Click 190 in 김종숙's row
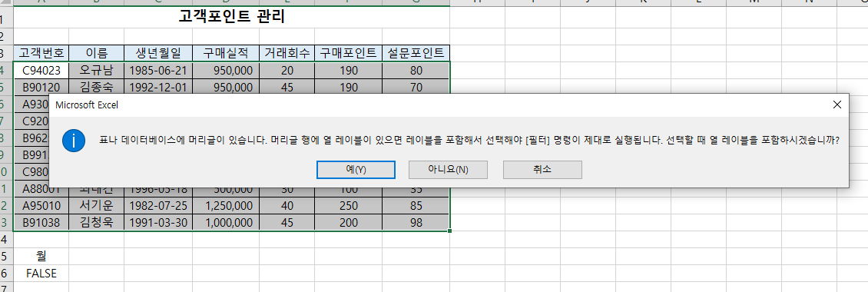The image size is (868, 292). coord(348,87)
